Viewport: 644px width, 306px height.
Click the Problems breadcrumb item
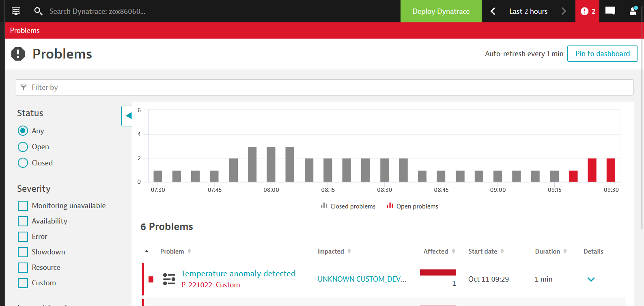(25, 30)
